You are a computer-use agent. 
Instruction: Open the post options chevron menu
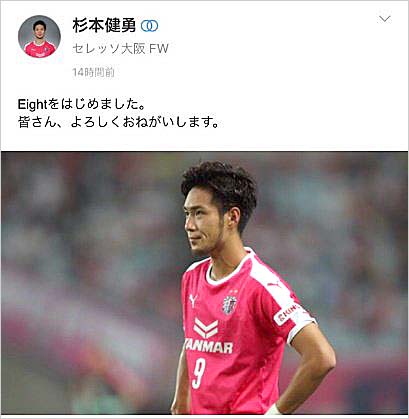click(385, 19)
